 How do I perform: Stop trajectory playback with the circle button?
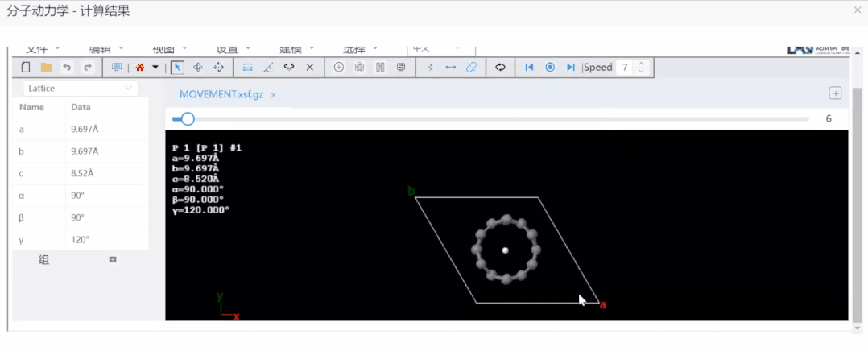point(550,68)
